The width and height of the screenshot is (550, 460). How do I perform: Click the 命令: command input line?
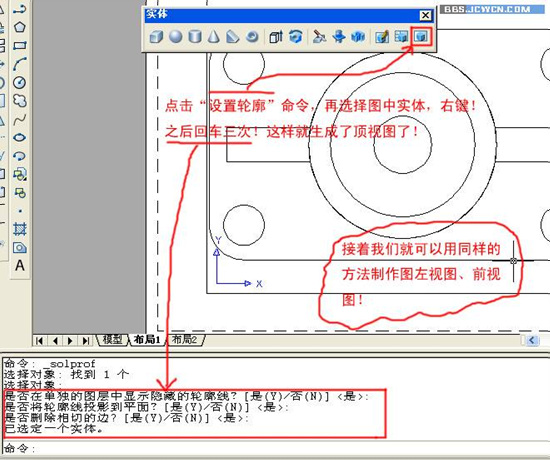tap(275, 448)
